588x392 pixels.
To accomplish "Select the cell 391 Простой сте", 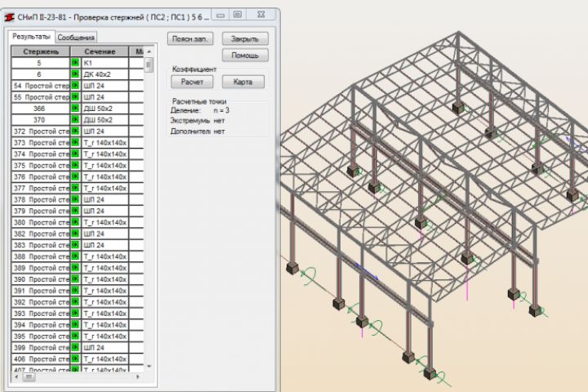I will pyautogui.click(x=41, y=291).
